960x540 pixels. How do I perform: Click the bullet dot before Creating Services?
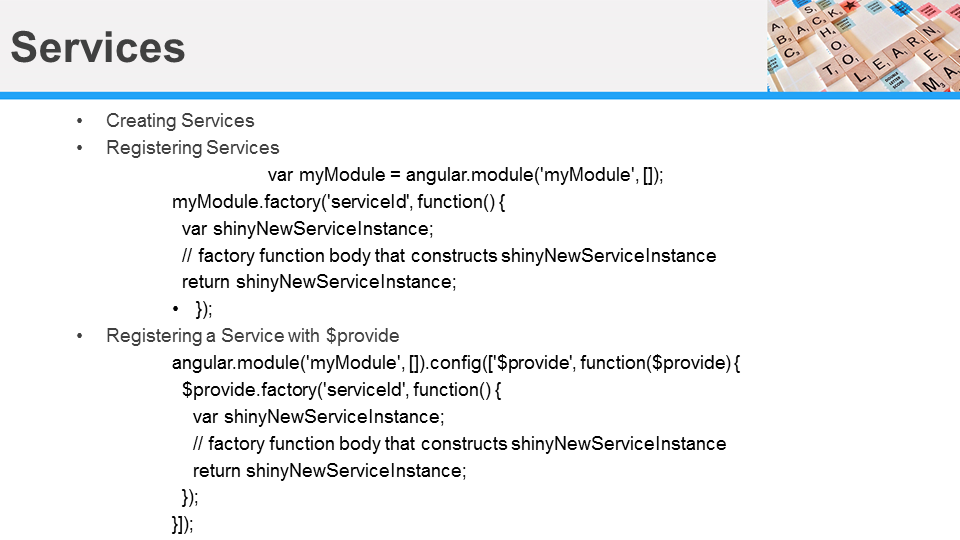click(81, 121)
